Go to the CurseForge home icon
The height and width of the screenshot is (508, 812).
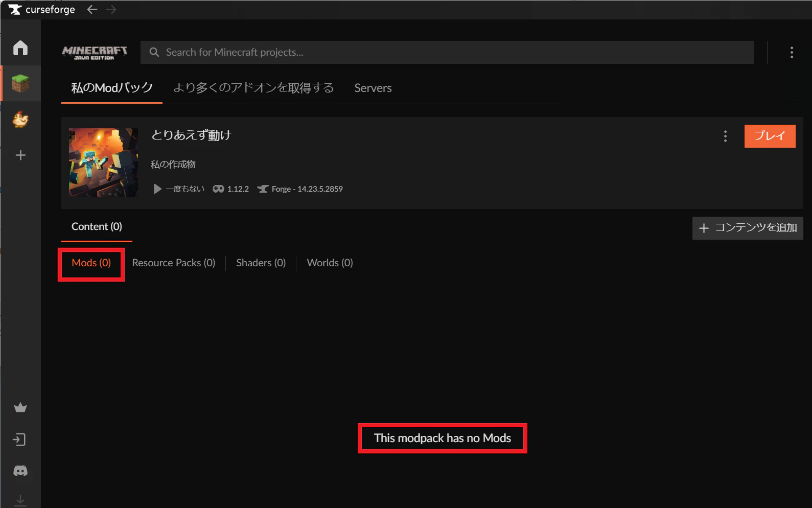(x=20, y=48)
